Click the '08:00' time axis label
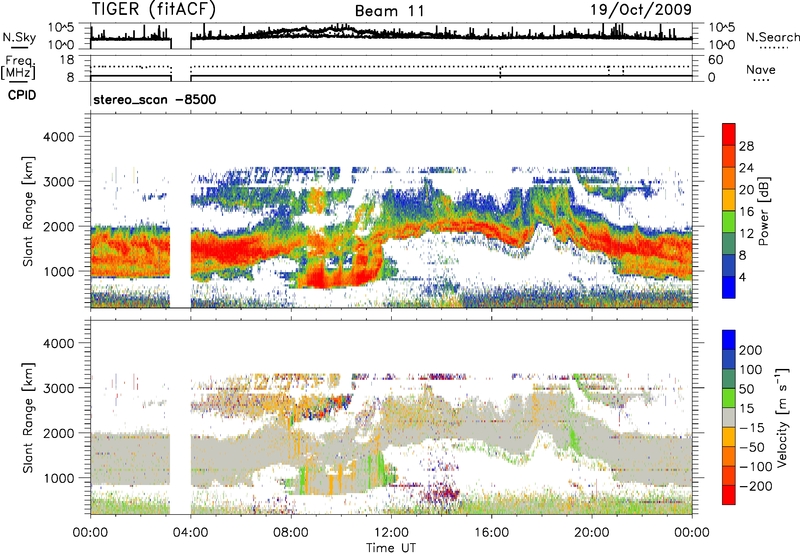800x554 pixels. coord(291,533)
